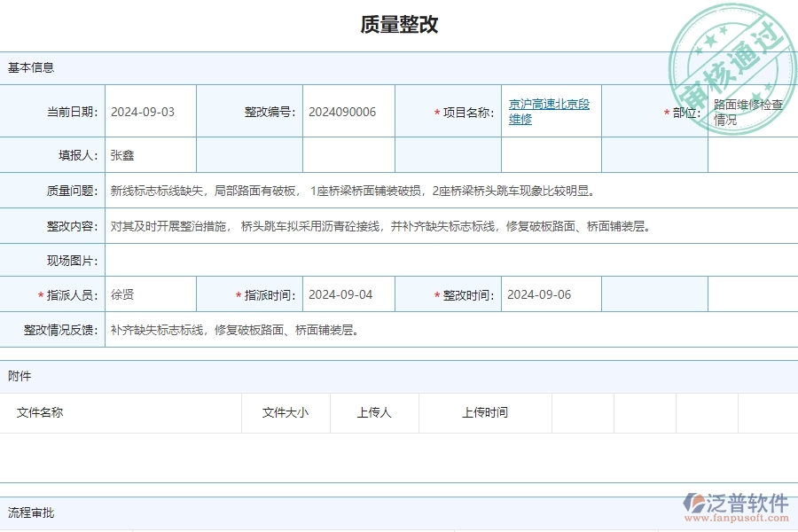Visit the www.fanpusoft.com website link
This screenshot has height=532, width=798.
(738, 516)
